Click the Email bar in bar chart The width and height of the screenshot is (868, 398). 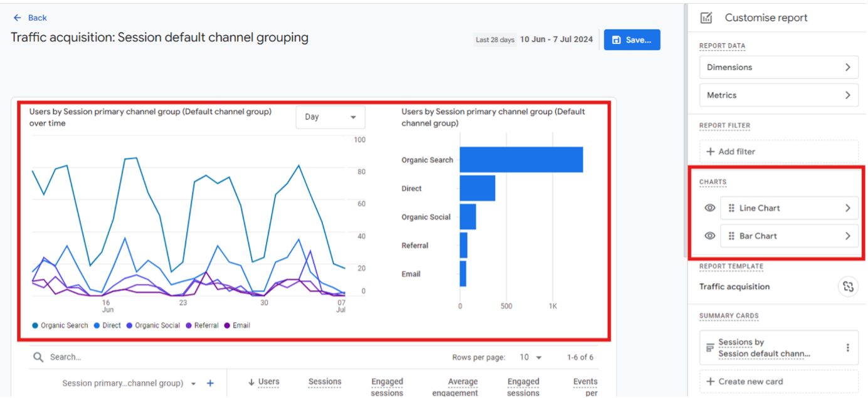(463, 274)
